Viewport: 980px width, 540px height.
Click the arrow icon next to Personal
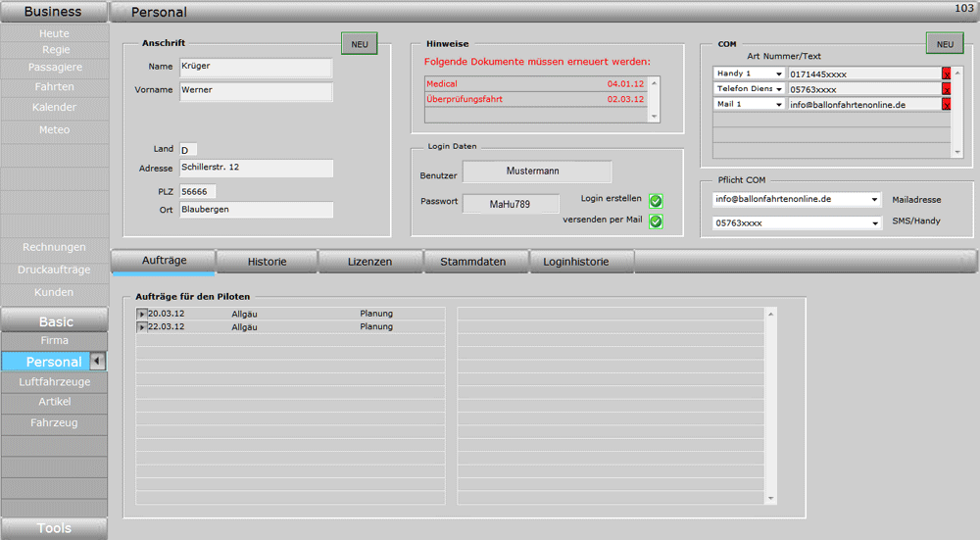click(x=97, y=362)
